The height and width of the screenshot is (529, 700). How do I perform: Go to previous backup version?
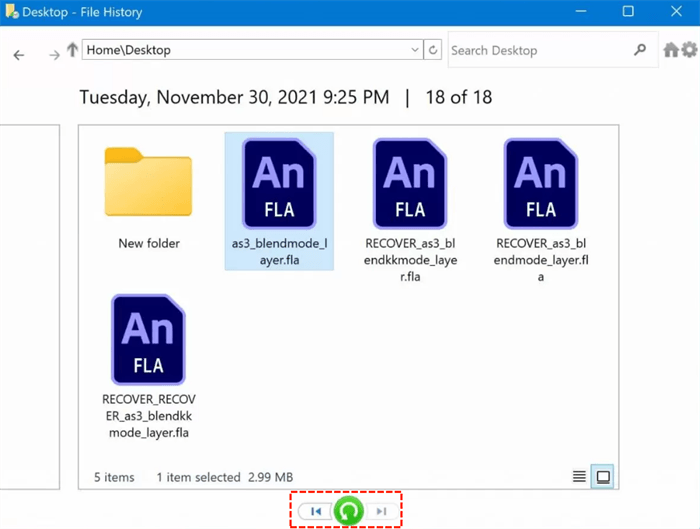click(316, 511)
